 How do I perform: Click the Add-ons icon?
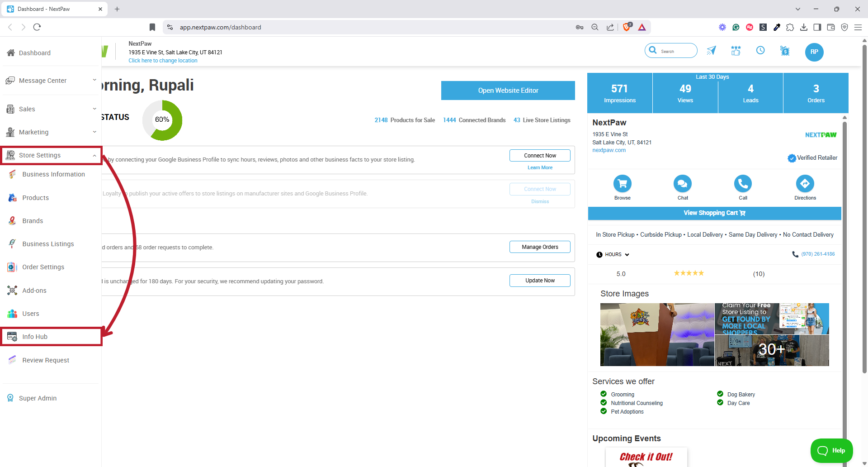click(x=12, y=291)
